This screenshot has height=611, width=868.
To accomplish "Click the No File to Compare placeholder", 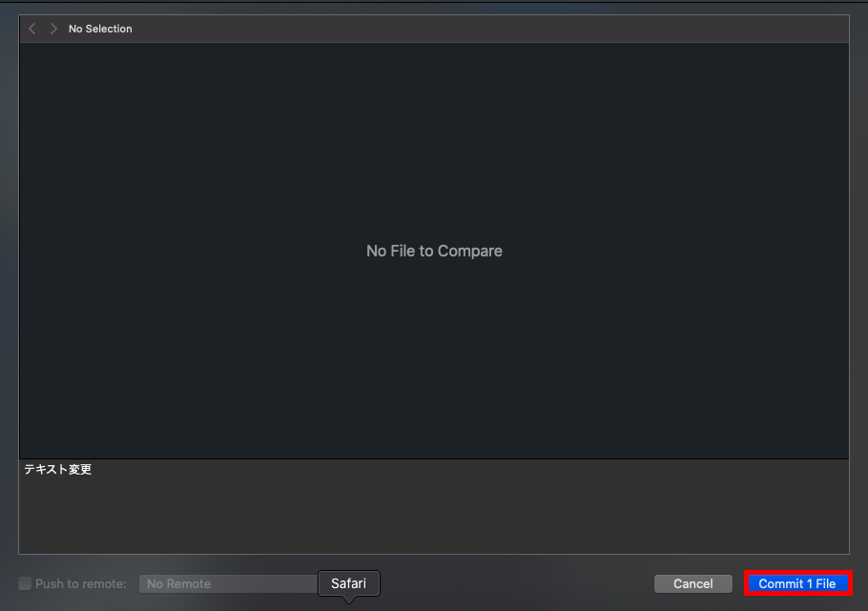I will [434, 251].
